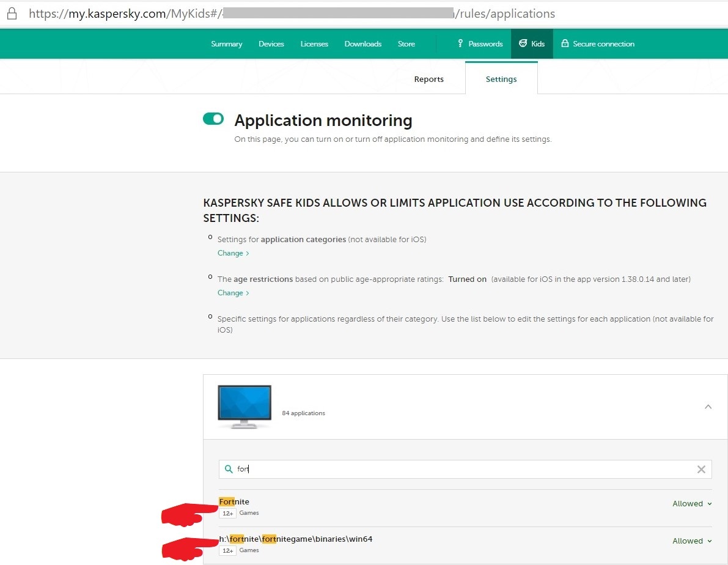Select the h:\fortnite\fortnitegame\binaries\win64 entry

pos(296,539)
